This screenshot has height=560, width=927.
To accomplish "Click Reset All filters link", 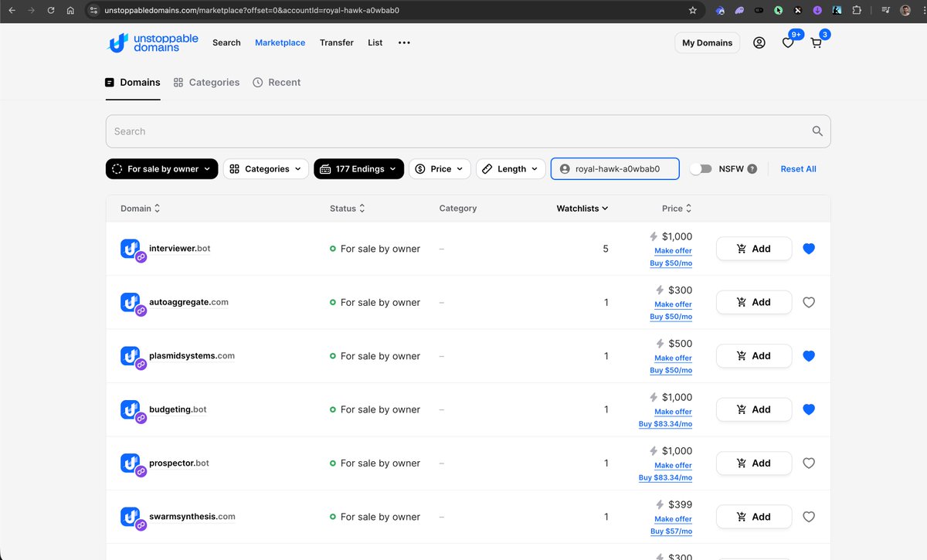I will [798, 169].
